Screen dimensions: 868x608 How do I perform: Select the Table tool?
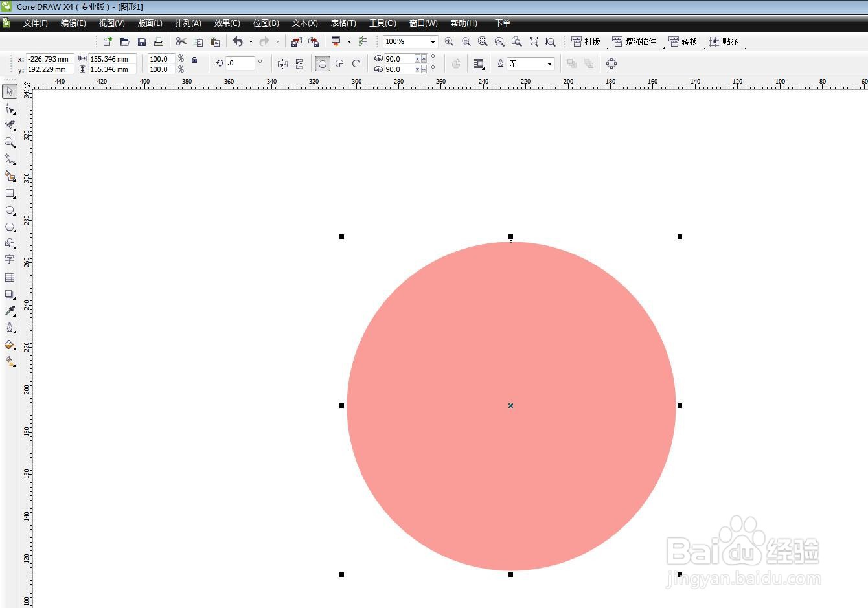(x=10, y=277)
